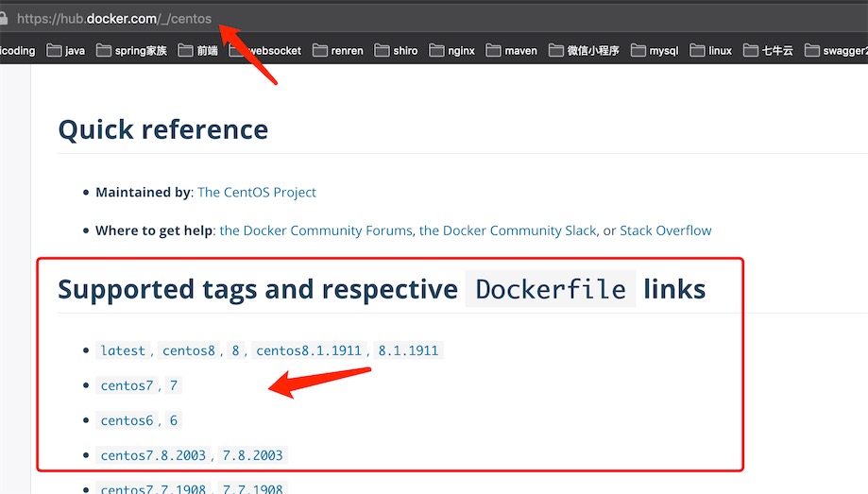Open the icoding bookmark
Viewport: 868px width, 494px height.
click(18, 50)
